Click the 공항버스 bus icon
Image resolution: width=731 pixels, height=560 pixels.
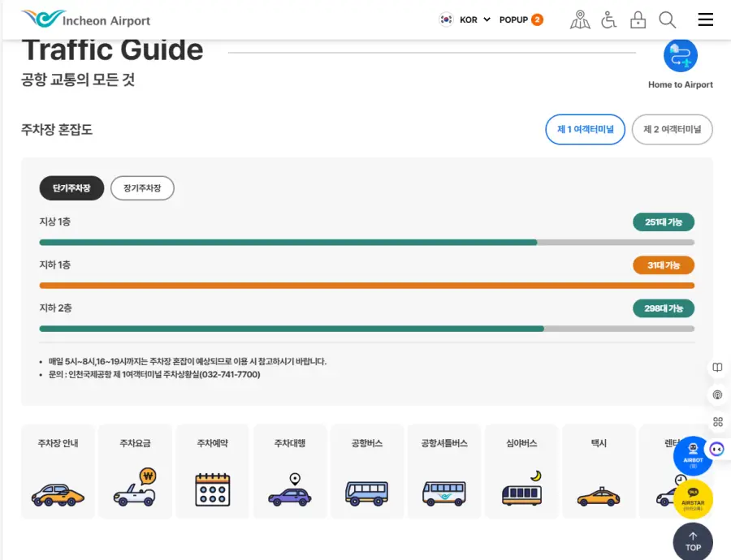tap(367, 493)
